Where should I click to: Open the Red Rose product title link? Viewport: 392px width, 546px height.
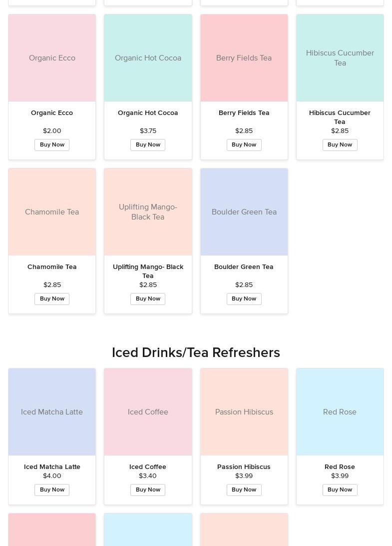coord(340,467)
